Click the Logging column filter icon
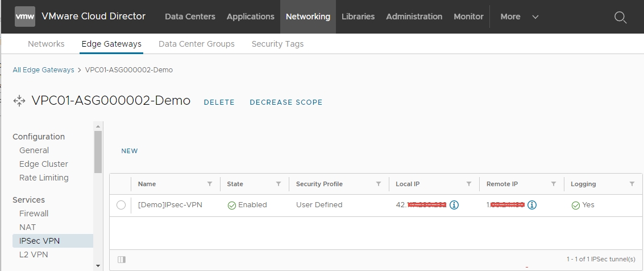Viewport: 644px width, 271px height. click(632, 184)
